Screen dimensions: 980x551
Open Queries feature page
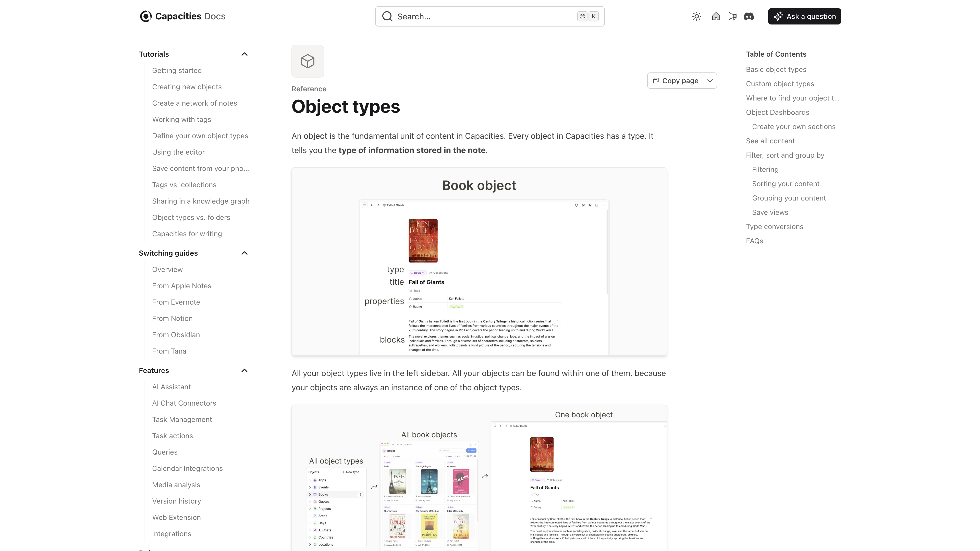165,452
